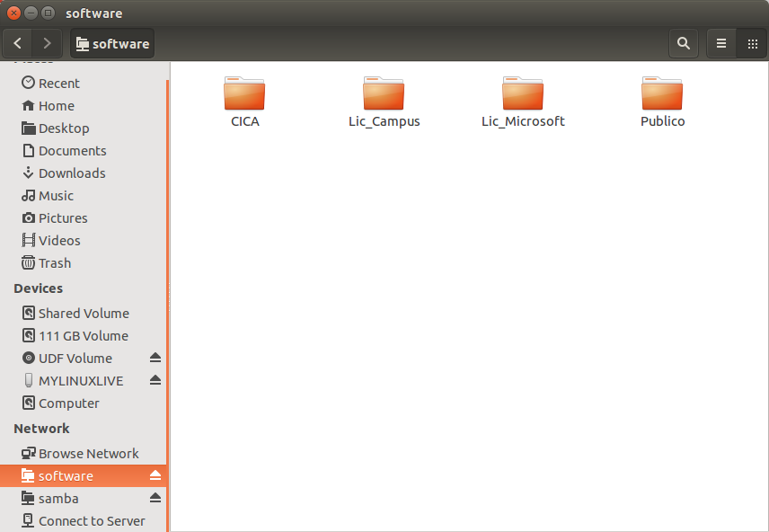Open Desktop in the sidebar
The image size is (769, 532).
[x=84, y=129]
